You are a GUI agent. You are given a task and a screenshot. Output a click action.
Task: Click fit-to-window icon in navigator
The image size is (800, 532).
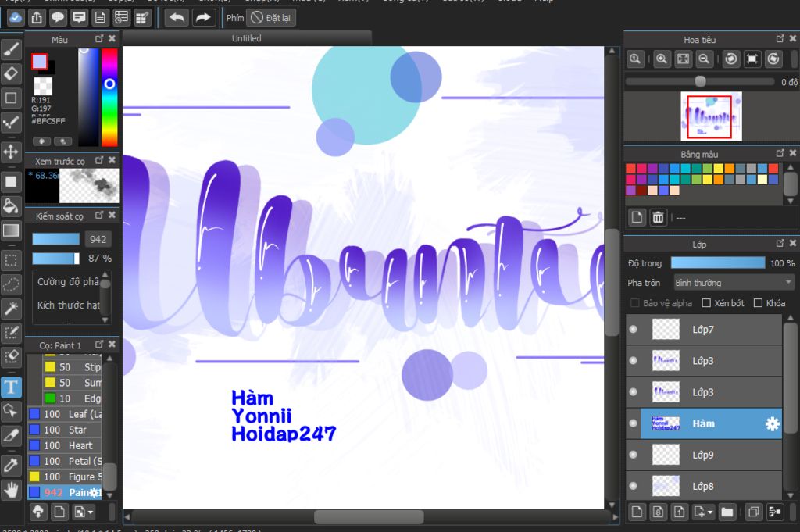point(683,59)
